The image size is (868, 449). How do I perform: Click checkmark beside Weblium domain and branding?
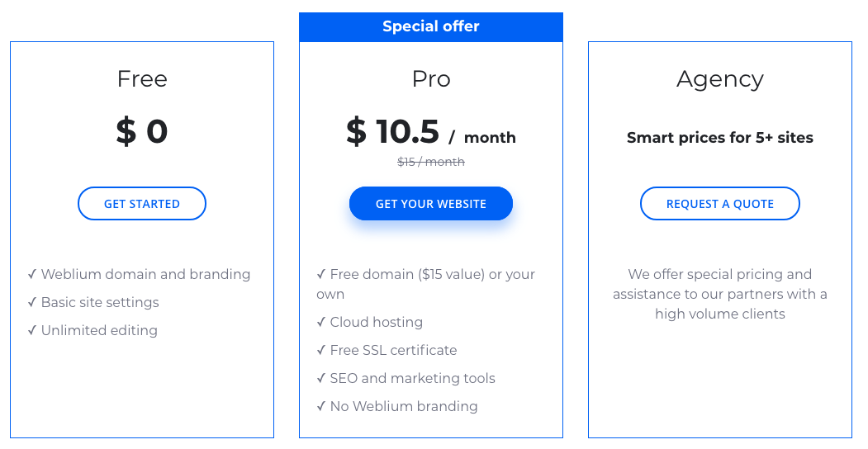click(32, 274)
